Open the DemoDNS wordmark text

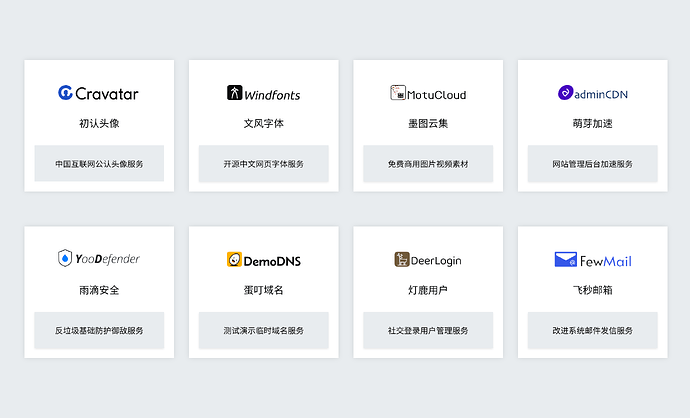tap(272, 261)
